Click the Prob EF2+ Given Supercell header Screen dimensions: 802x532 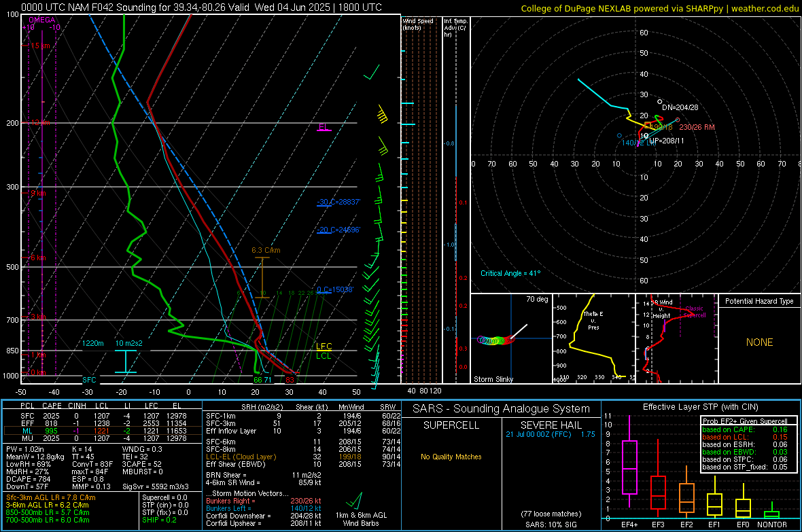tap(745, 421)
